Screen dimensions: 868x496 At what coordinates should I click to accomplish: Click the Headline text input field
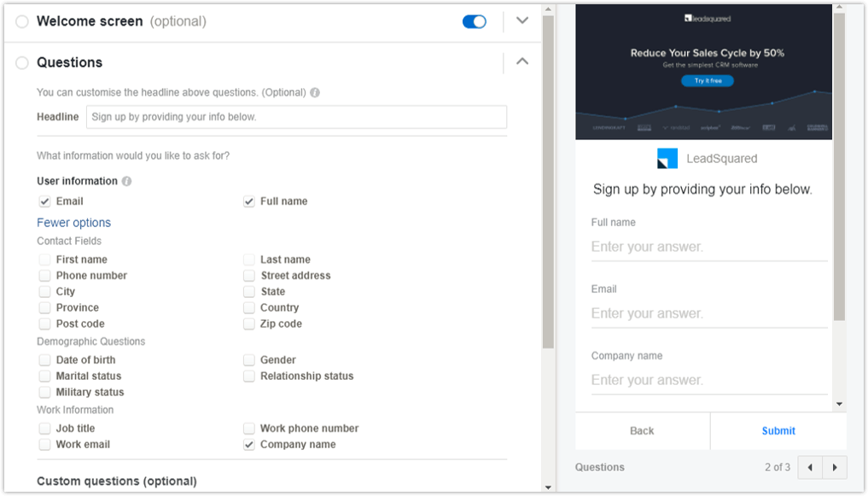[x=296, y=117]
